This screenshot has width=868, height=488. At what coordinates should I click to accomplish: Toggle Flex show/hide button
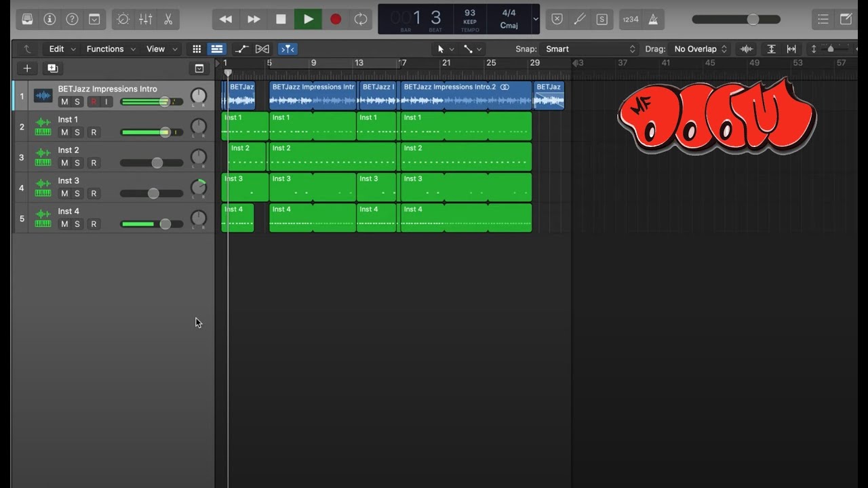coord(262,49)
